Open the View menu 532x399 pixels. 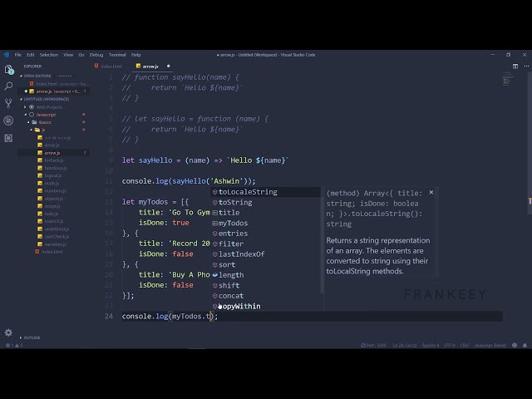(68, 55)
